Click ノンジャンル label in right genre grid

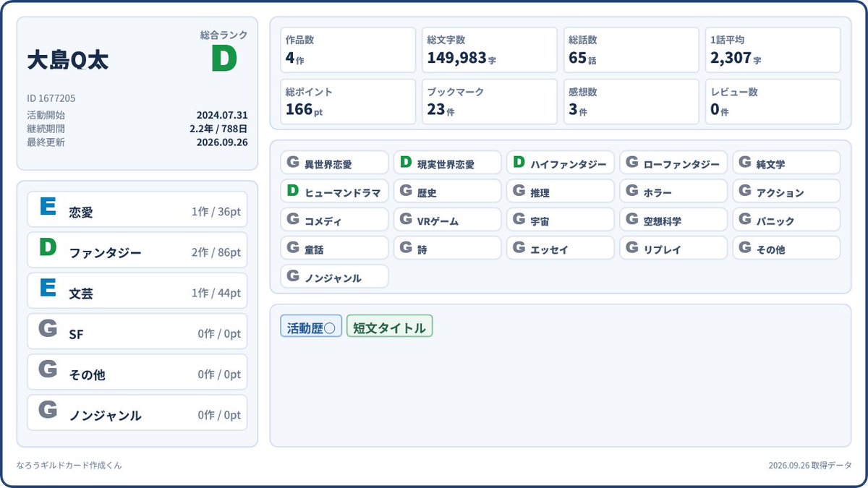tap(333, 278)
